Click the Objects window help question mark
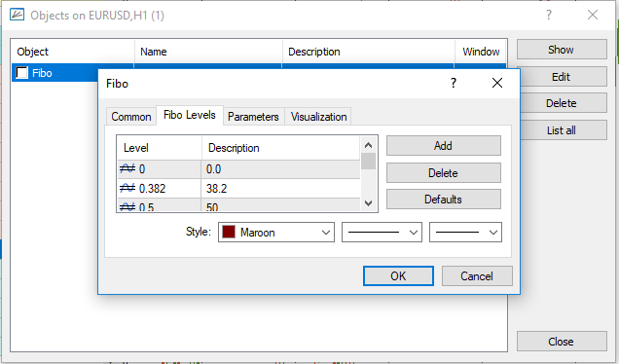Screen dimensions: 619x364 [549, 15]
